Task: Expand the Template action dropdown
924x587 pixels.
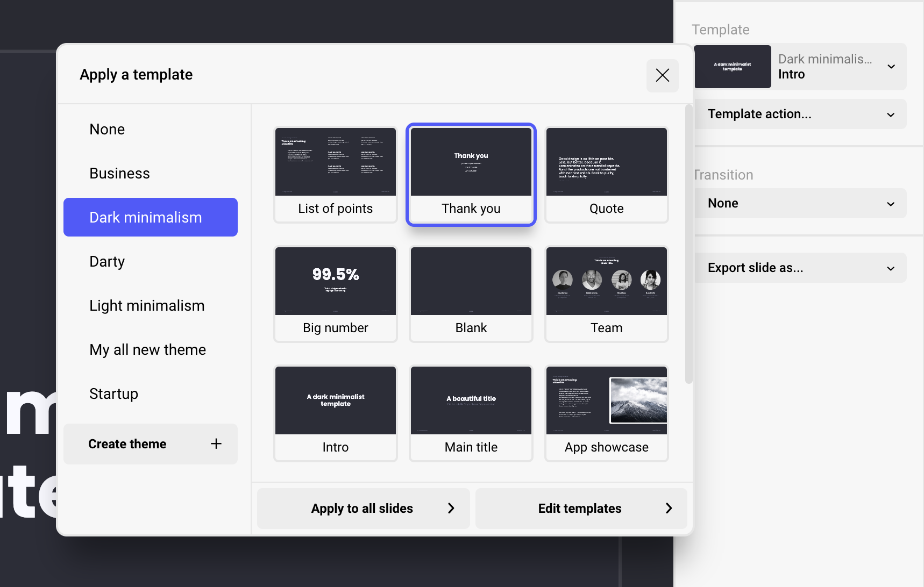Action: point(800,114)
